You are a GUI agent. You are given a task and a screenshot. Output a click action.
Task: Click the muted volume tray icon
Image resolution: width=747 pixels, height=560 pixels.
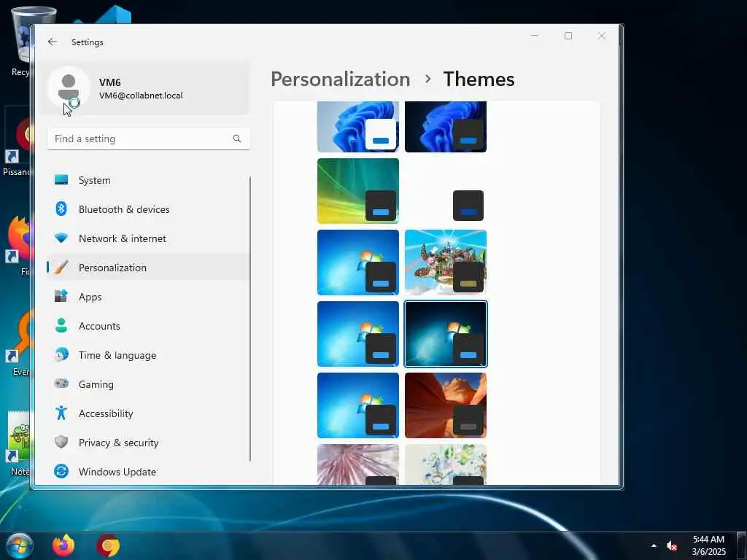672,545
